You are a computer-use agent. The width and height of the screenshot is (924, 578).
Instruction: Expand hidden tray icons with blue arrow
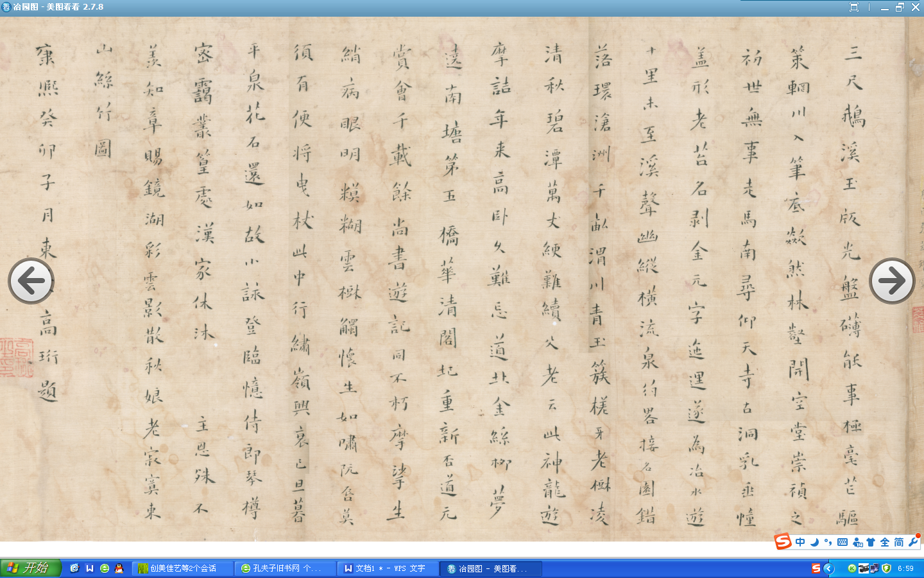click(828, 568)
